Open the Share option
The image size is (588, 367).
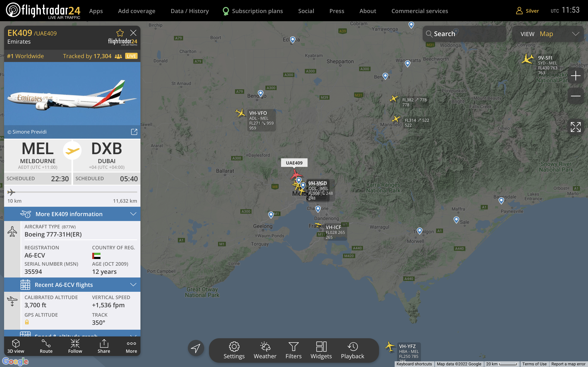104,346
